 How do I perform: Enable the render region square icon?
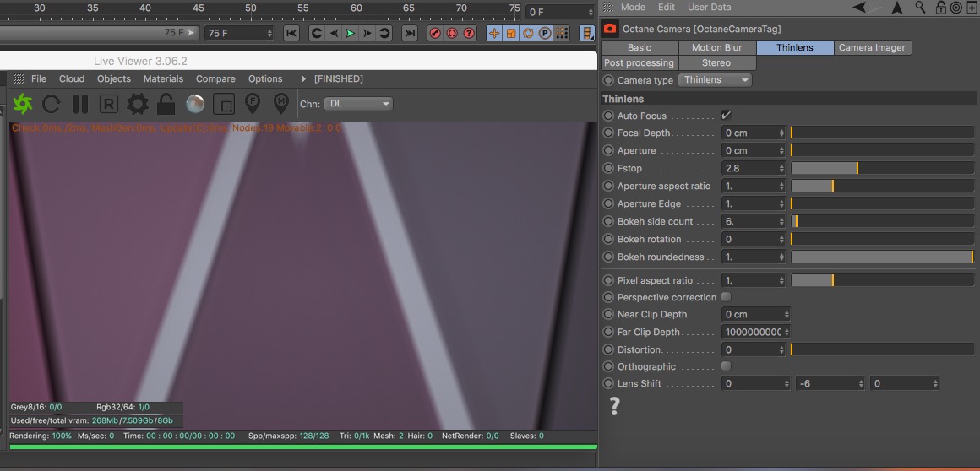click(224, 104)
